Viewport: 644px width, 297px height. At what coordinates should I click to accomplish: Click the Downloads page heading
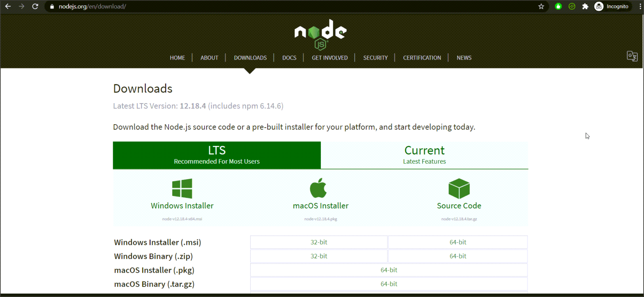pos(143,89)
